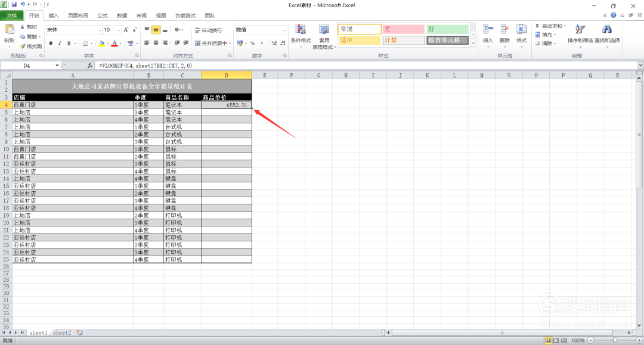Align text to the right
Screen dimensions: 644x345
point(165,43)
